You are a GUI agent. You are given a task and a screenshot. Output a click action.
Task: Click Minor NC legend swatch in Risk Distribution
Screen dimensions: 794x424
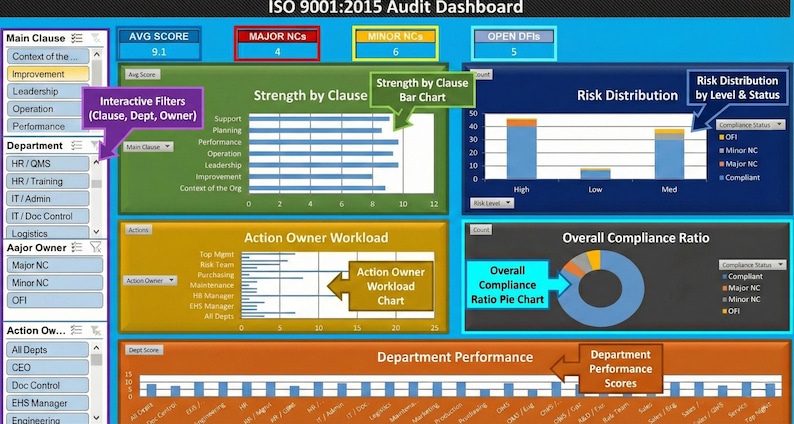(x=721, y=150)
